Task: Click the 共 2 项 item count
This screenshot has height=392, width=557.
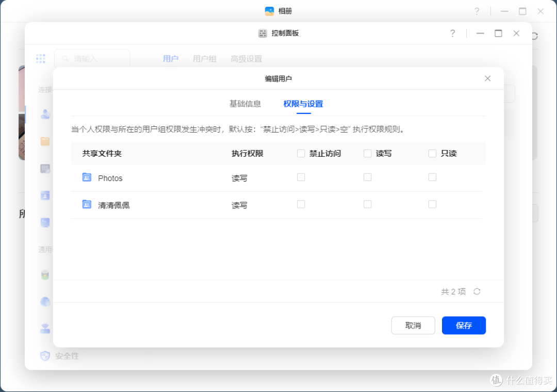Action: coord(453,292)
